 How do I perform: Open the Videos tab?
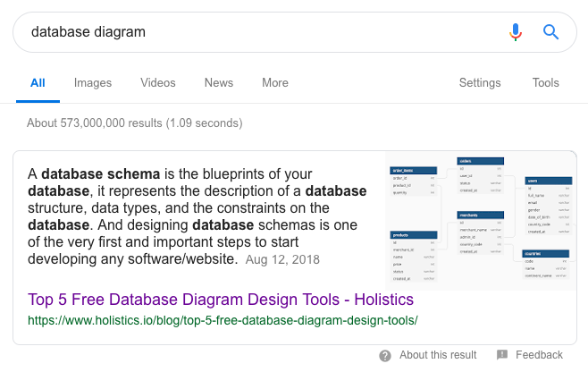(x=158, y=83)
